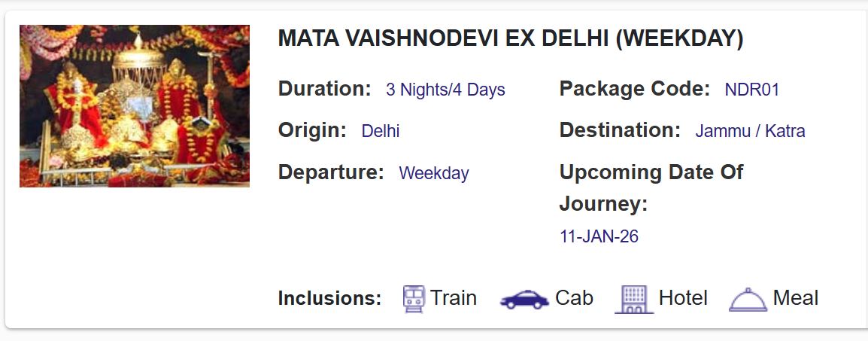Click the train inclusion icon

tap(414, 299)
